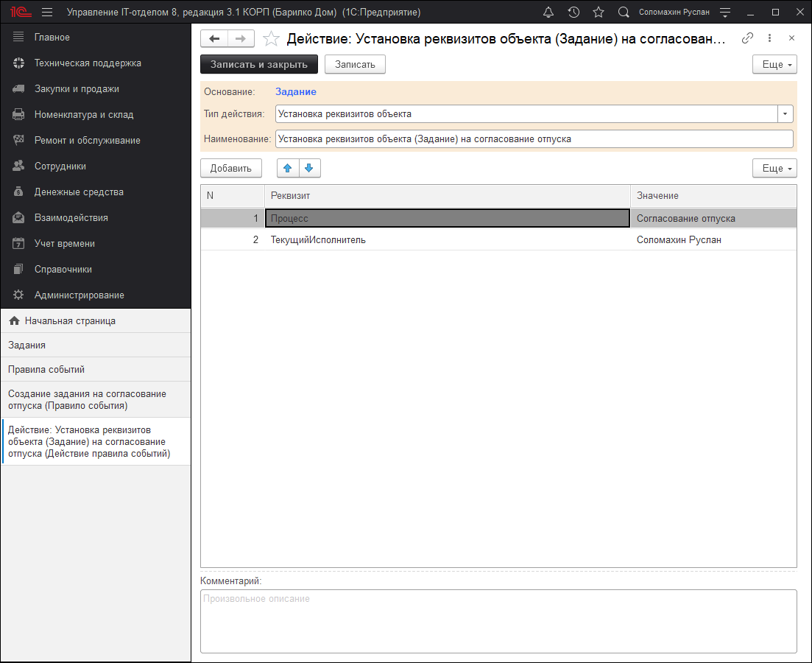Open the table Еще dropdown menu

click(774, 169)
